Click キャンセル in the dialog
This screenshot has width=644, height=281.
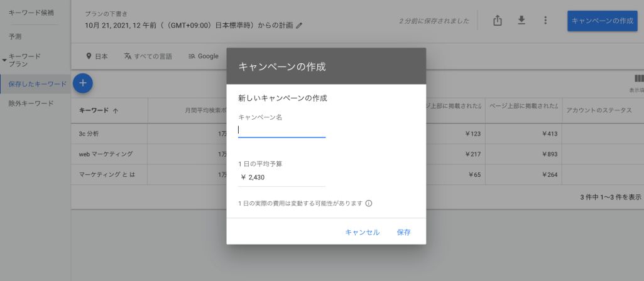click(363, 232)
